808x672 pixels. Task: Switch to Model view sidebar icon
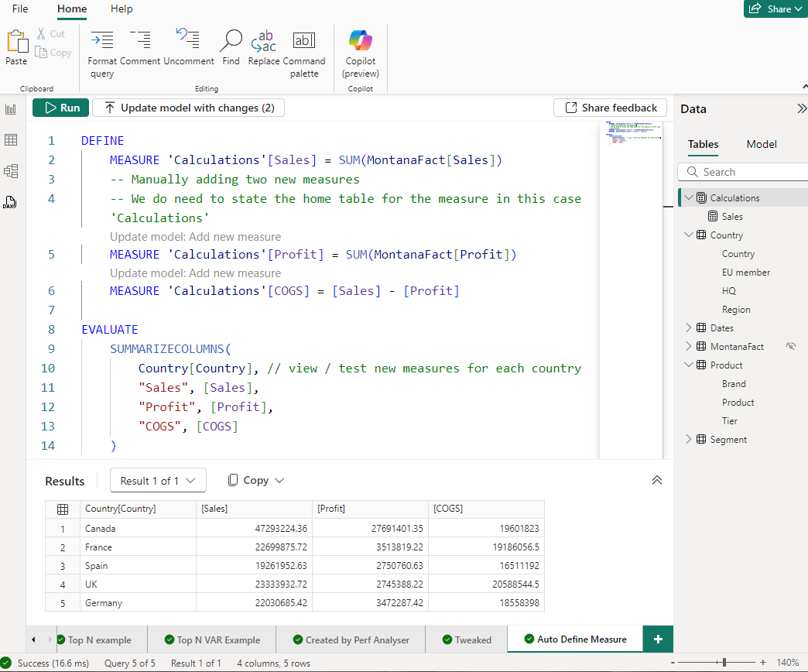tap(11, 171)
